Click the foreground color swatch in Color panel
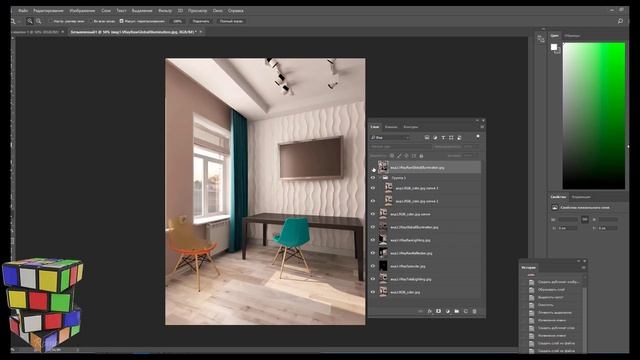Image resolution: width=640 pixels, height=360 pixels. (554, 47)
